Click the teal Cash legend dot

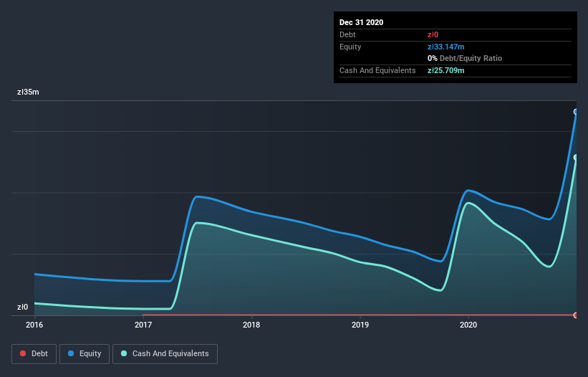[x=124, y=353]
